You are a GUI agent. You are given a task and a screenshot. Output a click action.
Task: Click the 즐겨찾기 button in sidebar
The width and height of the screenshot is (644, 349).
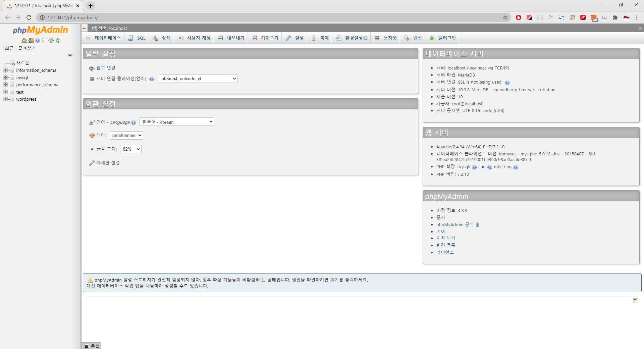pyautogui.click(x=27, y=48)
